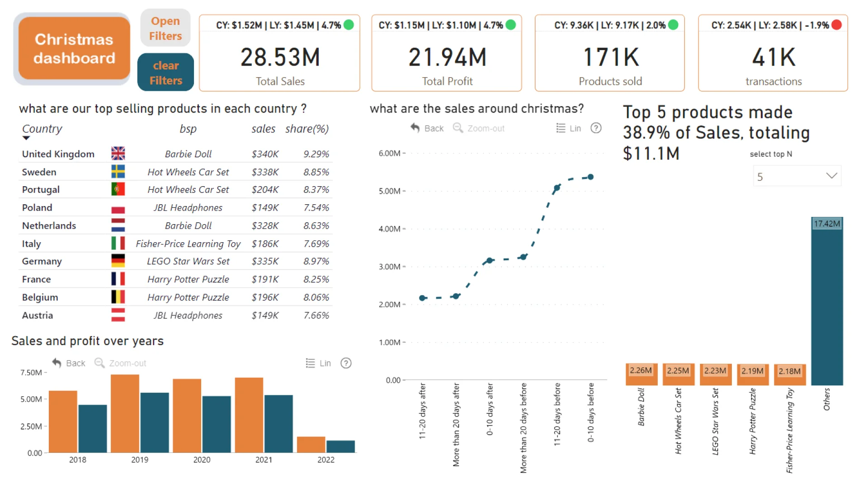The width and height of the screenshot is (868, 488).
Task: Click Zoom-out magnifier in Christmas sales chart
Action: pyautogui.click(x=458, y=128)
